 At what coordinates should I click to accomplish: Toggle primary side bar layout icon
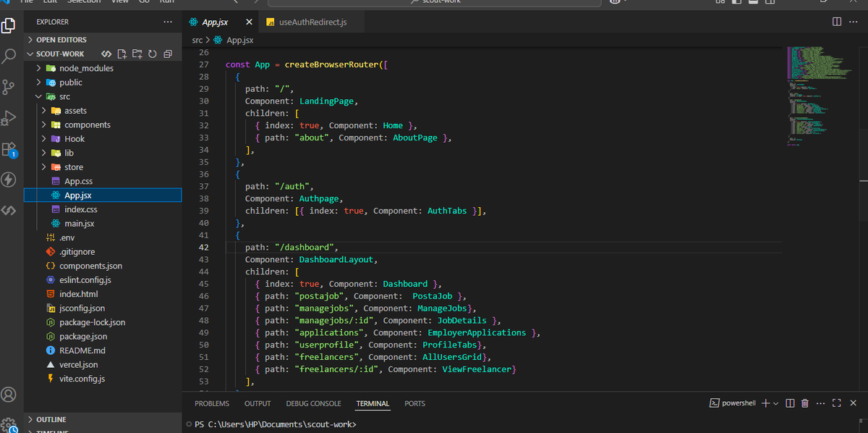[736, 2]
